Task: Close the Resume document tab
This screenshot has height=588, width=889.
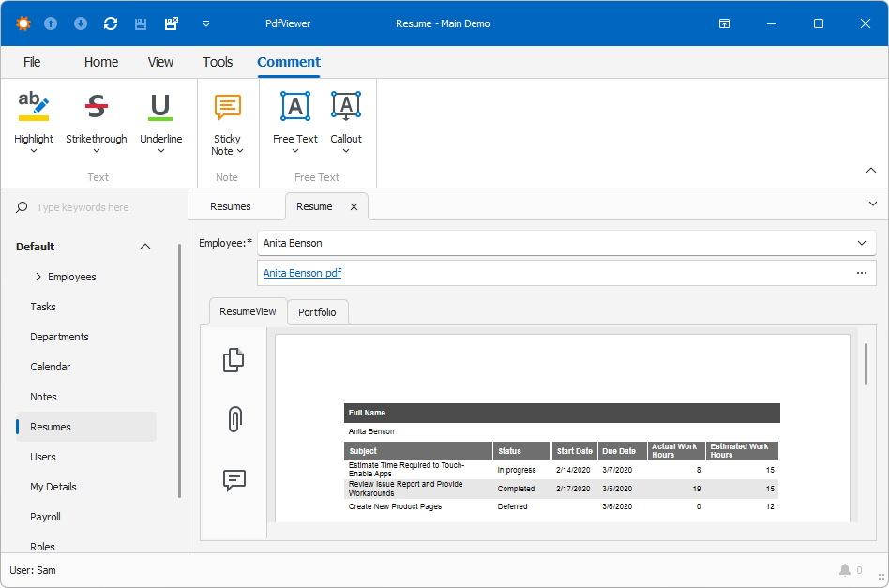Action: click(x=354, y=206)
